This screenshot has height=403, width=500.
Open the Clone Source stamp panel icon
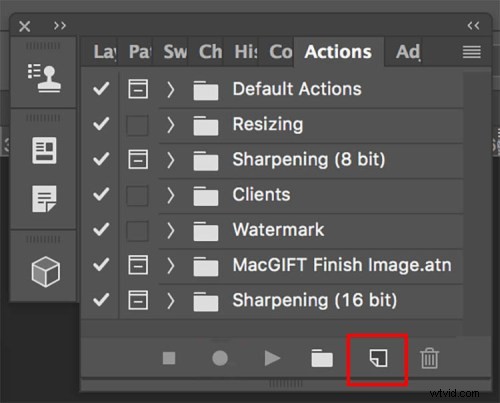[44, 78]
